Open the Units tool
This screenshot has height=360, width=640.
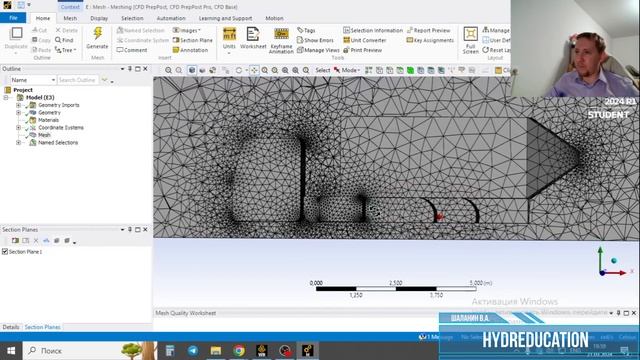(229, 39)
